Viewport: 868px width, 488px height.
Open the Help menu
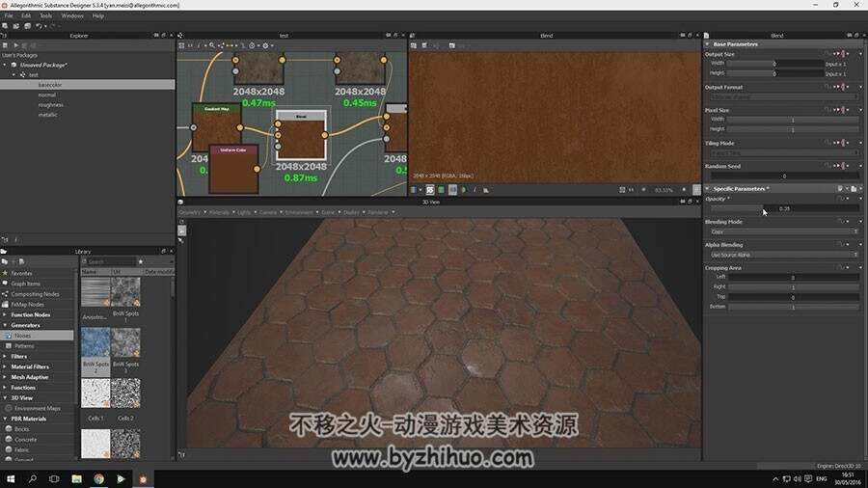pos(98,16)
